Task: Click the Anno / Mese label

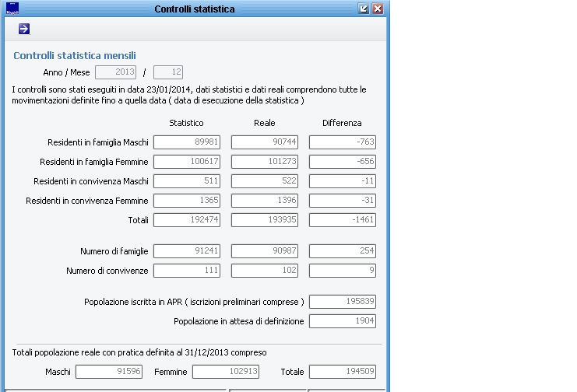Action: [67, 72]
